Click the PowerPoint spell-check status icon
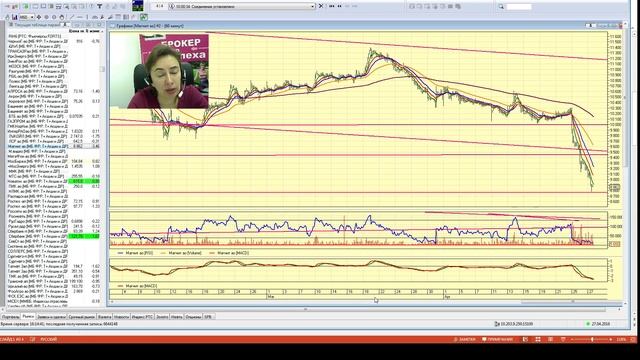Viewport: 640px width, 360px height. coord(32,340)
